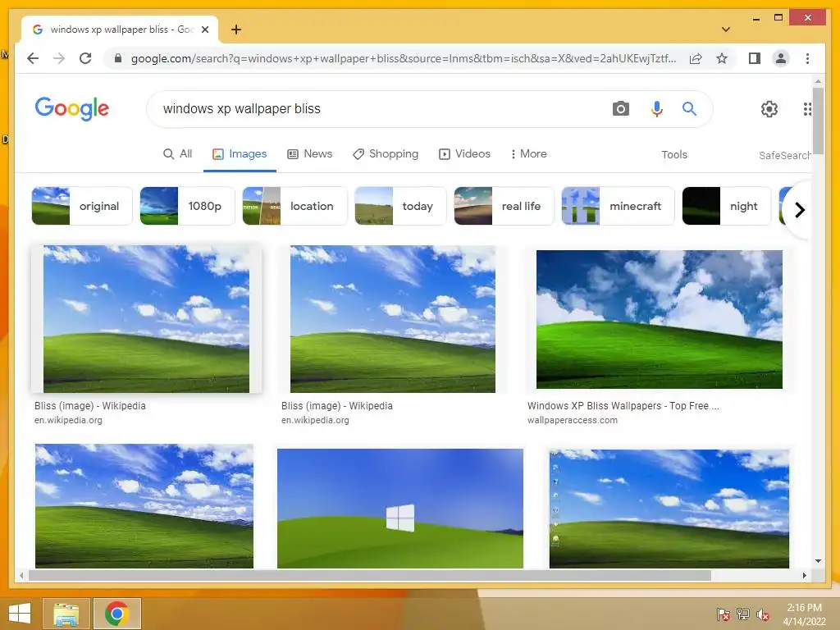Viewport: 840px width, 630px height.
Task: Open the Google apps grid
Action: [806, 109]
